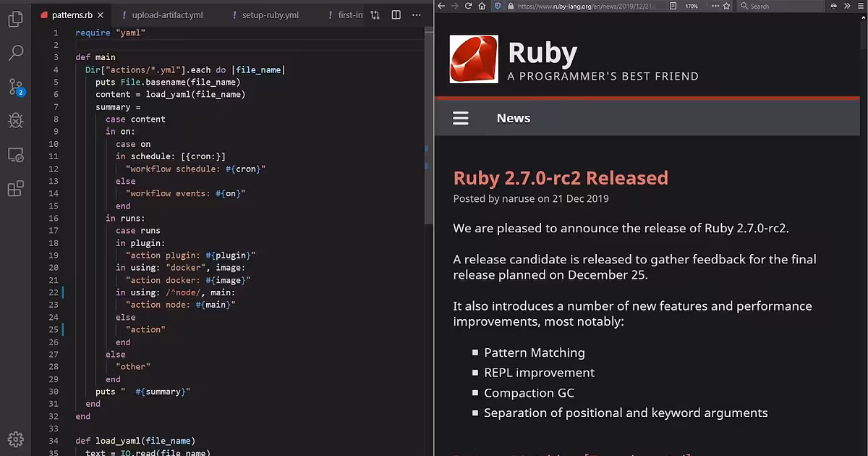868x456 pixels.
Task: Click the Ruby site title
Action: 542,53
